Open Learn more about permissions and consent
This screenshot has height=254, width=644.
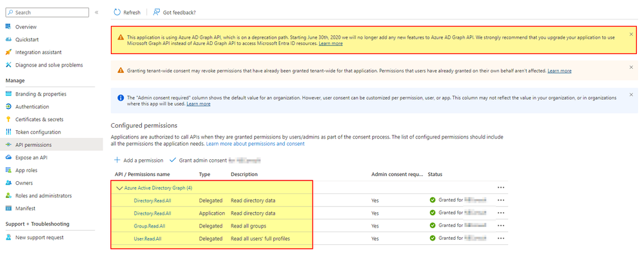pos(255,144)
